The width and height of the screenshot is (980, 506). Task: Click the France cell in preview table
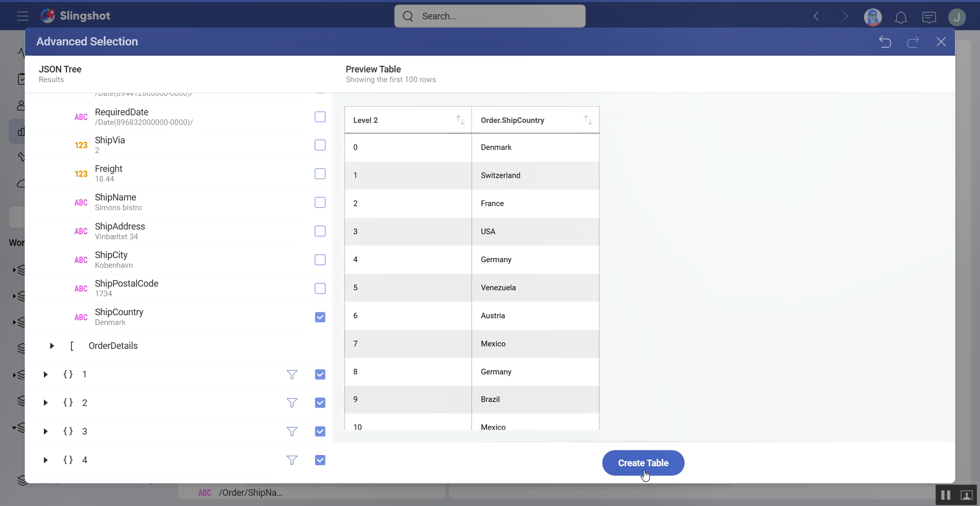(x=535, y=204)
